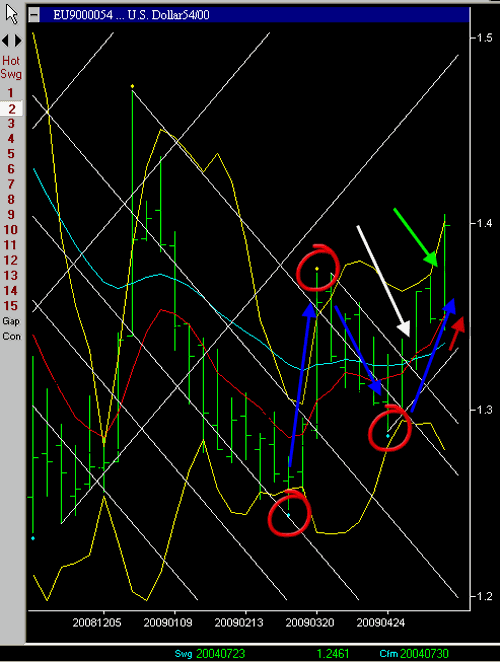
Task: Click the circled swing high yellow dot
Action: click(317, 269)
